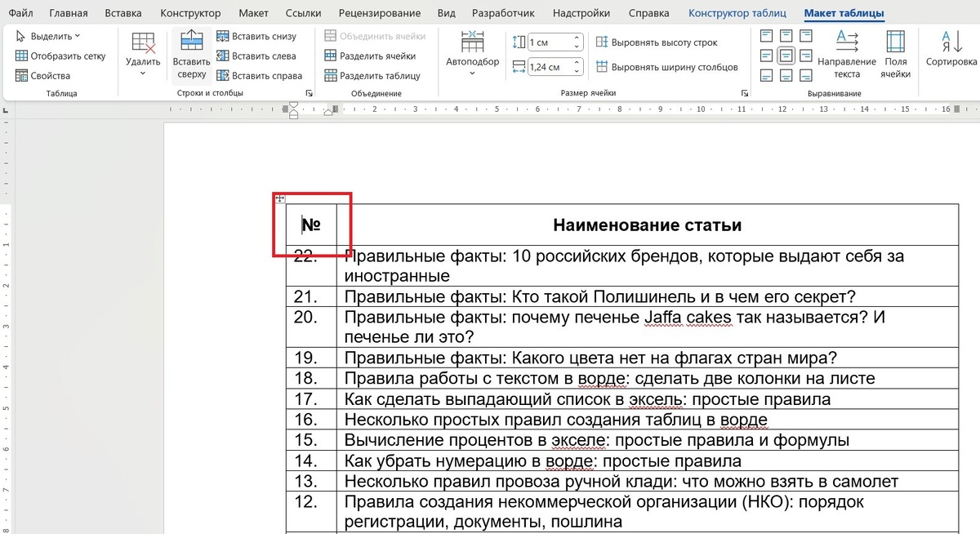Click the Insert Above (Вставить сверху) button
The width and height of the screenshot is (980, 534).
[192, 55]
